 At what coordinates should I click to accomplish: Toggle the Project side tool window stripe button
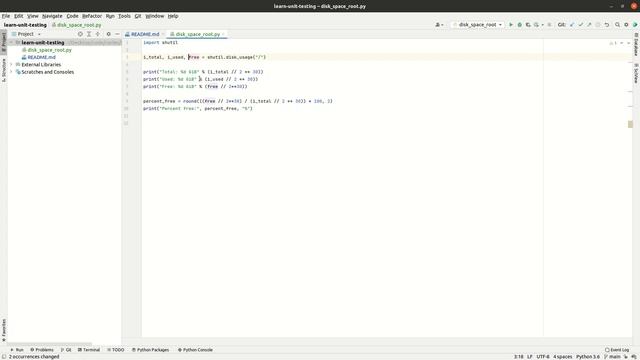tap(4, 42)
